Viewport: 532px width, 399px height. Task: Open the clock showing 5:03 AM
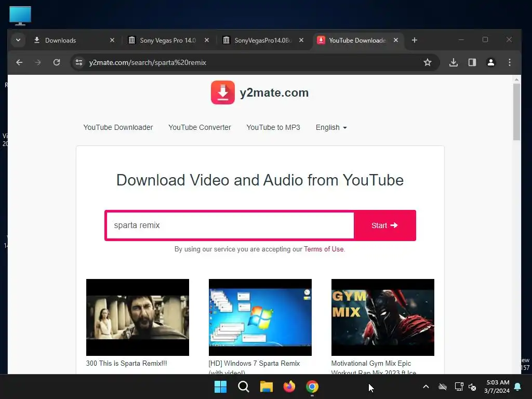[497, 387]
